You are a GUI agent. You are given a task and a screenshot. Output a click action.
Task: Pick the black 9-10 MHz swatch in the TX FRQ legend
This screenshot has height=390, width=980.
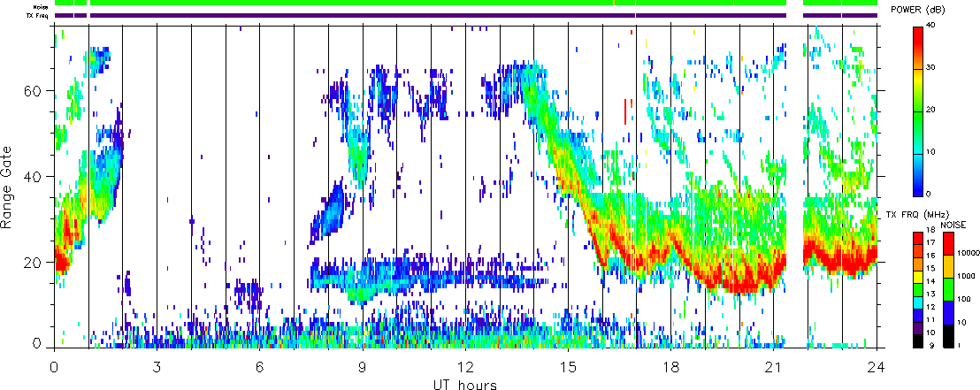918,341
